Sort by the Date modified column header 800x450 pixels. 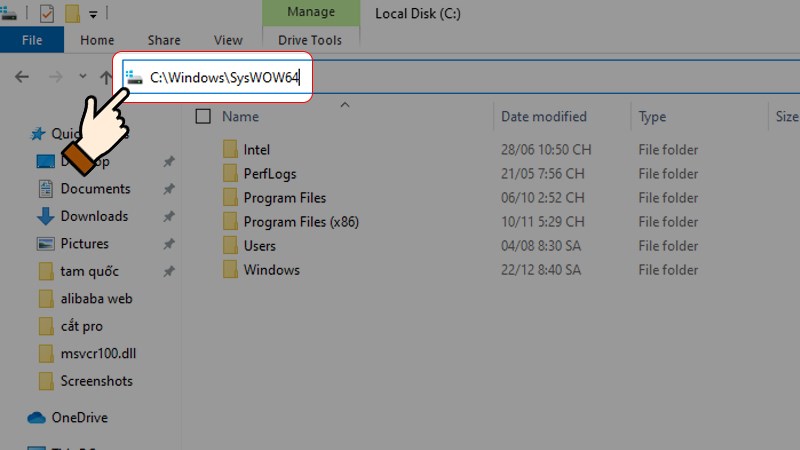pyautogui.click(x=543, y=117)
